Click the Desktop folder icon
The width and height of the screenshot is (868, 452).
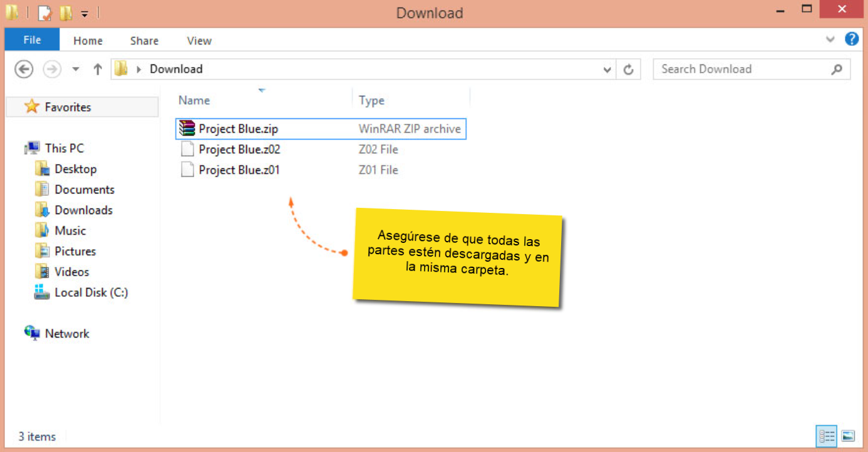[42, 168]
